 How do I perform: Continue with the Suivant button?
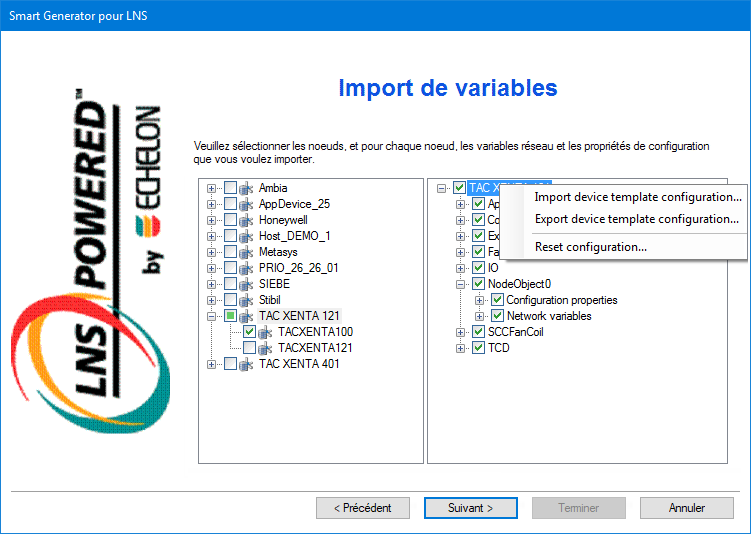coord(470,508)
